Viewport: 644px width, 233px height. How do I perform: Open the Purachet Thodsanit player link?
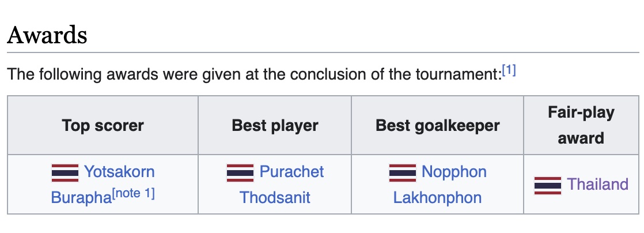point(275,185)
